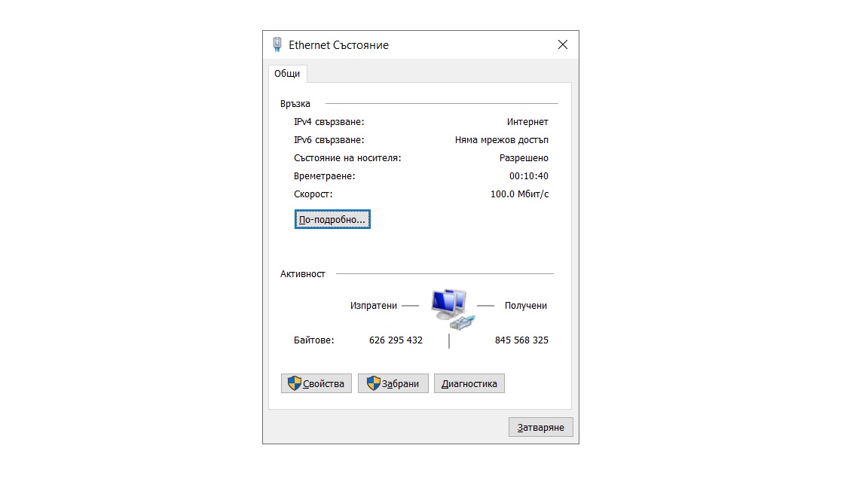Click the Състояние на носителя label

[347, 158]
